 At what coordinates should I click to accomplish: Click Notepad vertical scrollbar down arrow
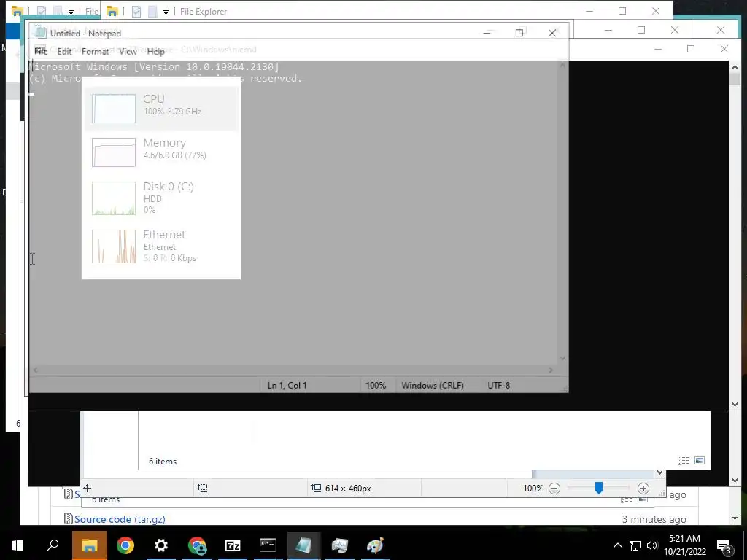click(x=562, y=358)
